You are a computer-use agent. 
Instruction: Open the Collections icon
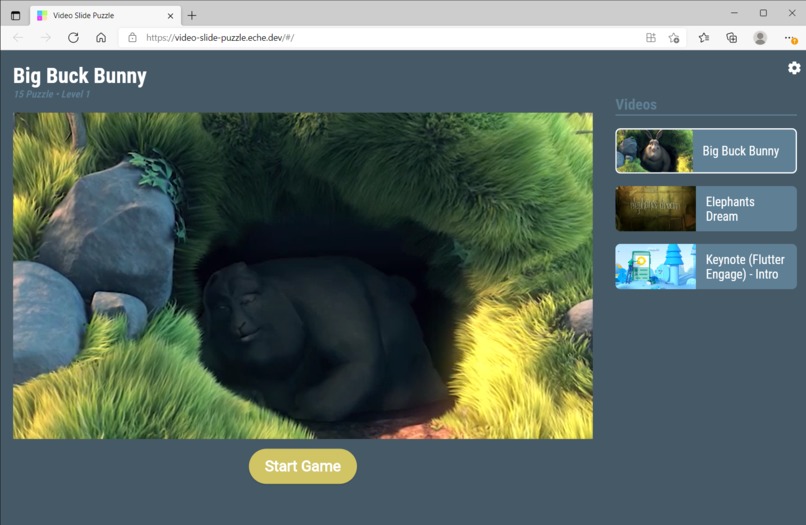tap(731, 38)
